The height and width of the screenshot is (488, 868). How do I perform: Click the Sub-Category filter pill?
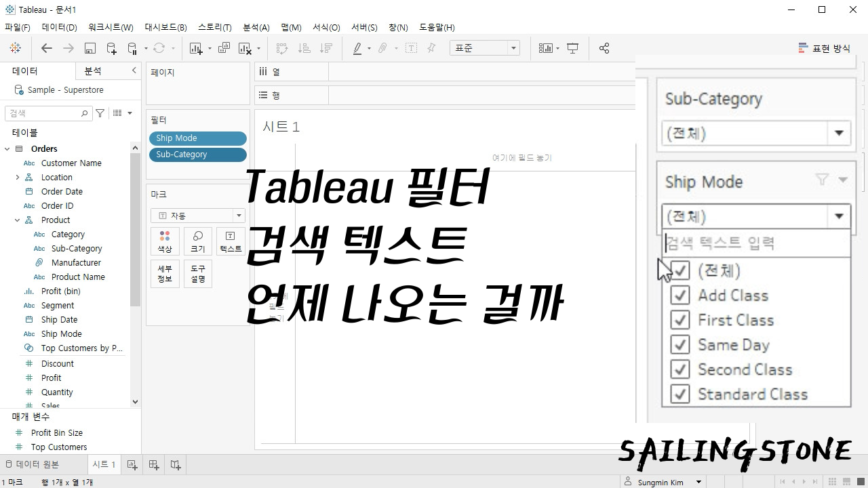[x=197, y=155]
